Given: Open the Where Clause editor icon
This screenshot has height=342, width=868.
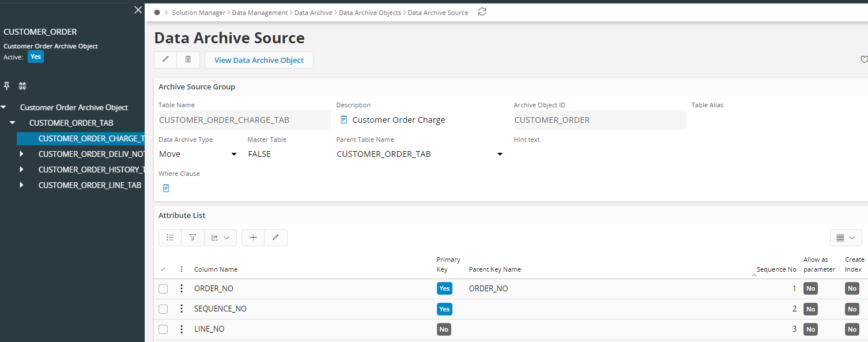Looking at the screenshot, I should pyautogui.click(x=166, y=188).
